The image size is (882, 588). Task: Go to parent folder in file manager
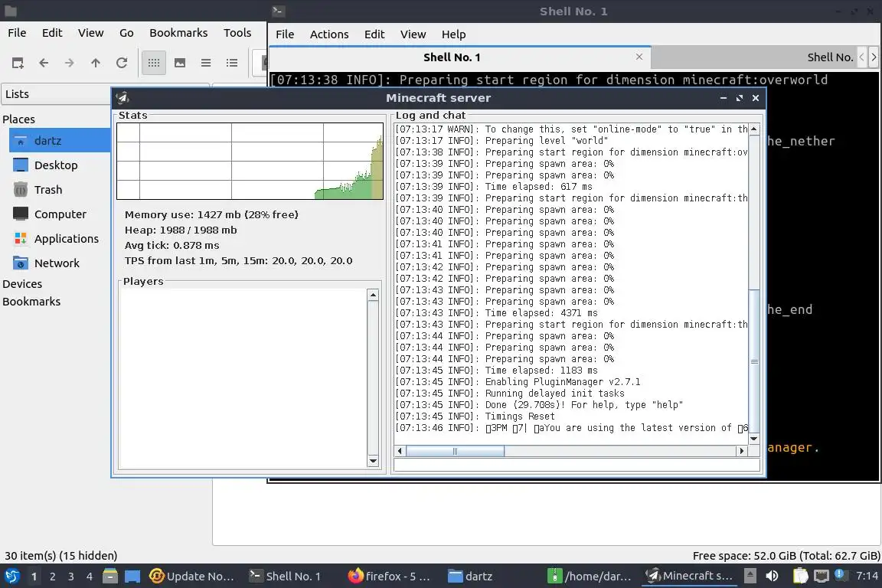(96, 63)
